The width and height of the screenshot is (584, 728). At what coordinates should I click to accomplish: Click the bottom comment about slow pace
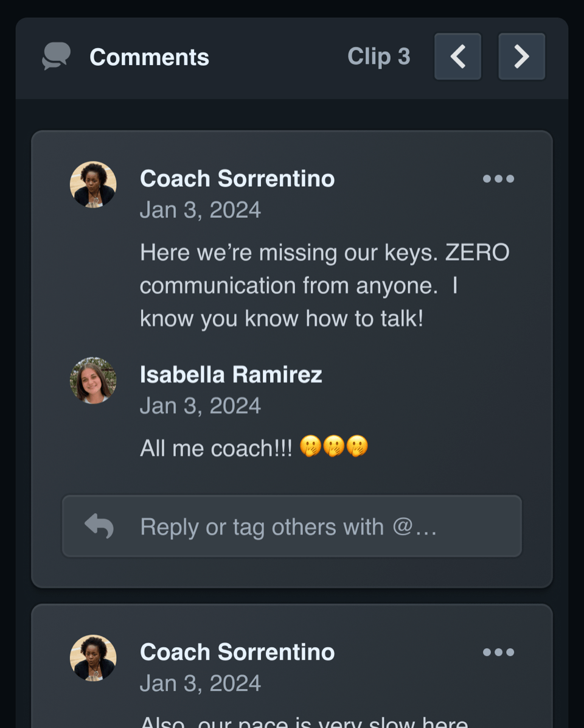tap(302, 721)
